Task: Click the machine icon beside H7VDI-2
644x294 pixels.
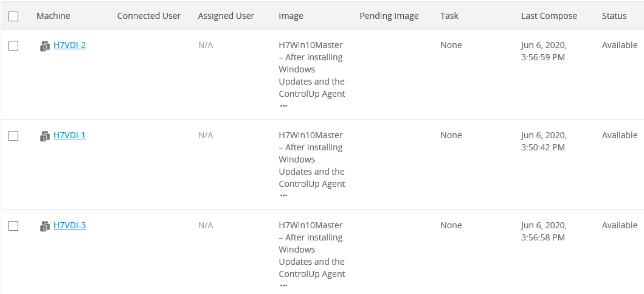Action: [x=45, y=46]
